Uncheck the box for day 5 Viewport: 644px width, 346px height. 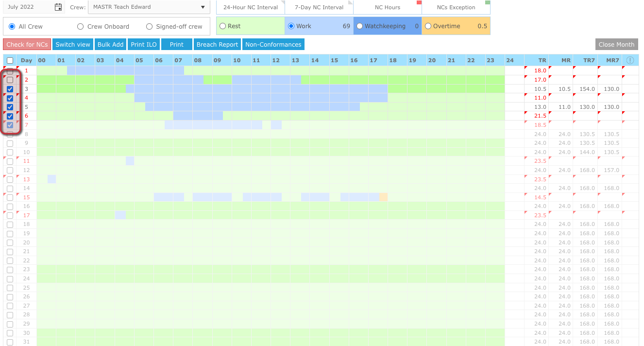coord(10,107)
